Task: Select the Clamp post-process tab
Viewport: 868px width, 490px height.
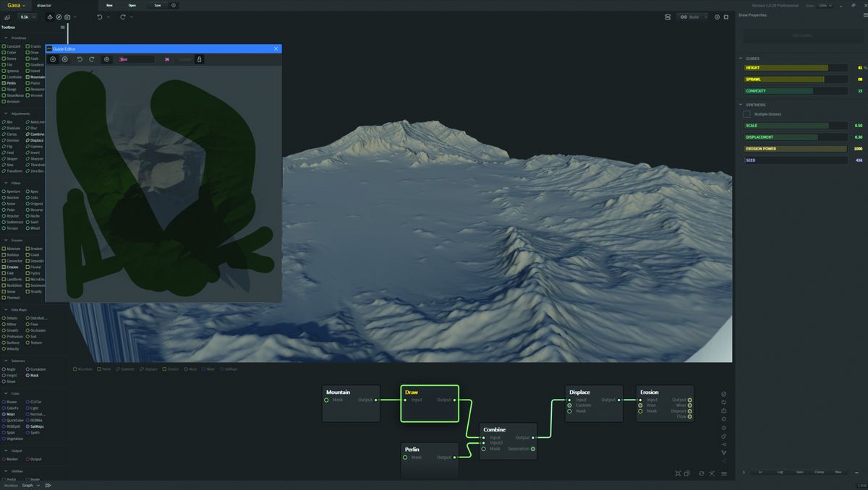Action: (819, 472)
